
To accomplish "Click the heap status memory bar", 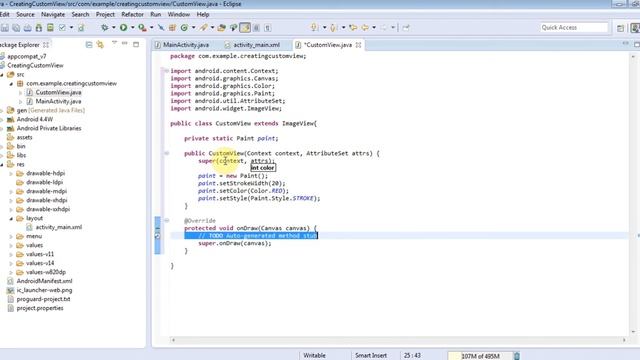I will pos(480,356).
